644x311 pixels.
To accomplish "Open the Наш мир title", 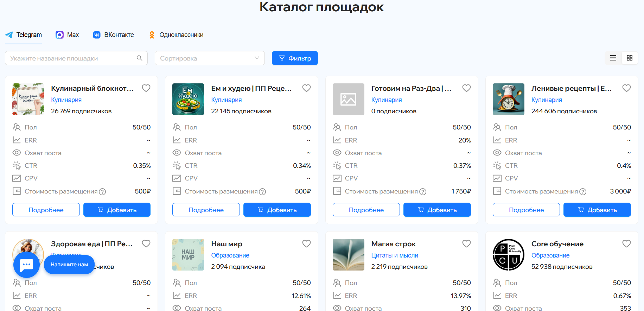I will (x=227, y=244).
